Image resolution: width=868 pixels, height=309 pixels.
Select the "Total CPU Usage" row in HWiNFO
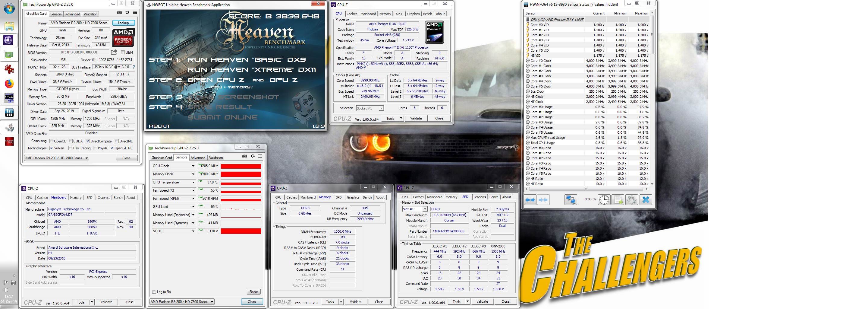pos(587,143)
